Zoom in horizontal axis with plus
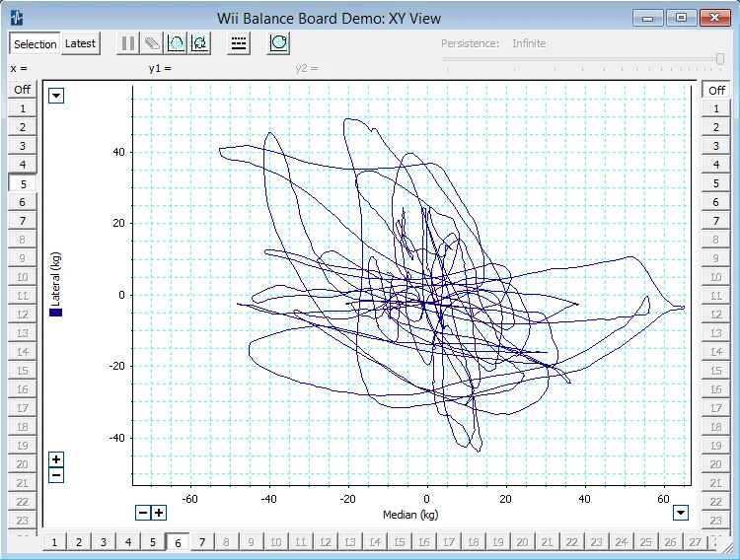 159,513
